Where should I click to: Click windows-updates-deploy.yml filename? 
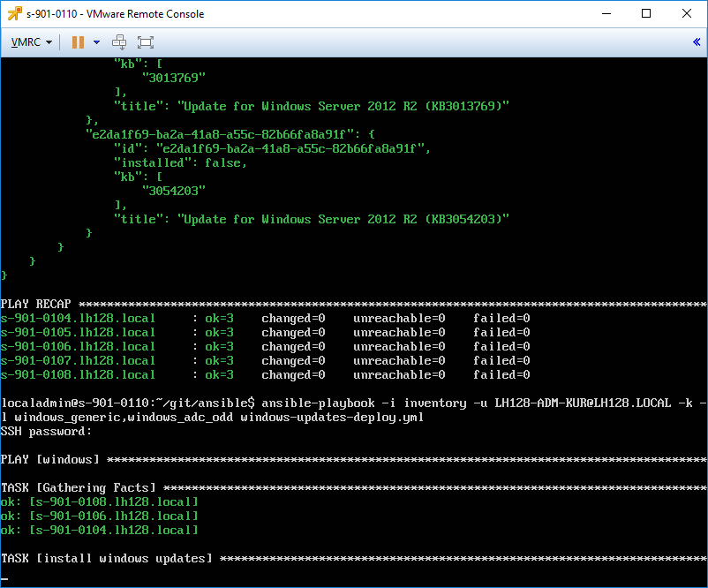click(332, 418)
